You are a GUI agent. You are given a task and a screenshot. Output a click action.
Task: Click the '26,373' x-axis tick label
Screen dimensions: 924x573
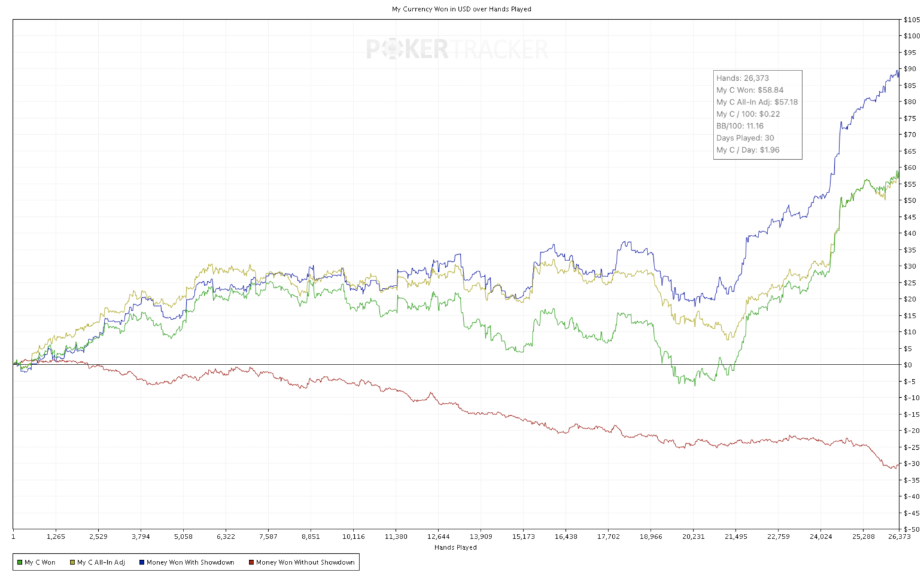[x=899, y=536]
